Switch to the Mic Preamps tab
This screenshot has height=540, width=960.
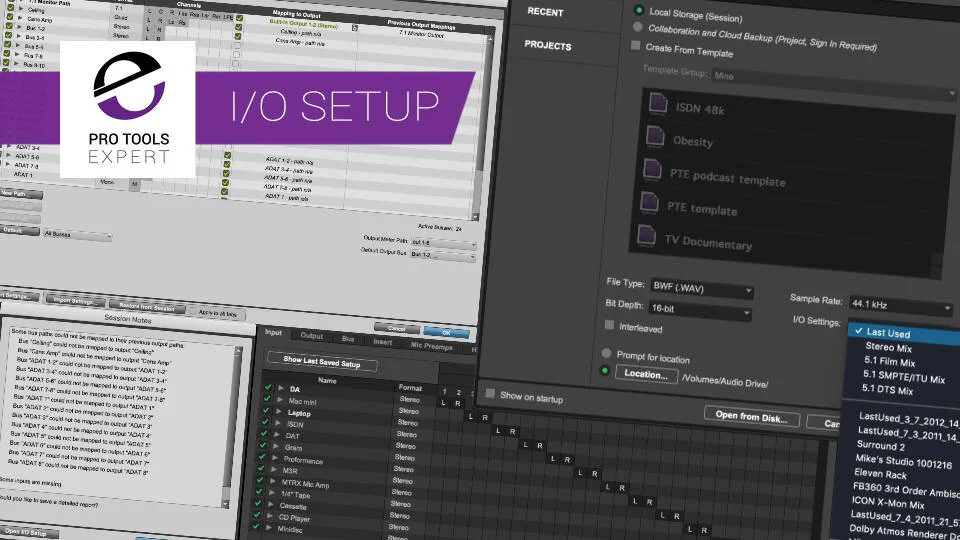[x=432, y=346]
